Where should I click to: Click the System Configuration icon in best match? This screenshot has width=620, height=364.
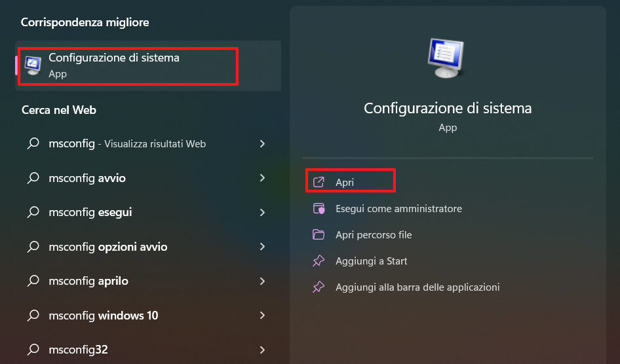coord(32,64)
